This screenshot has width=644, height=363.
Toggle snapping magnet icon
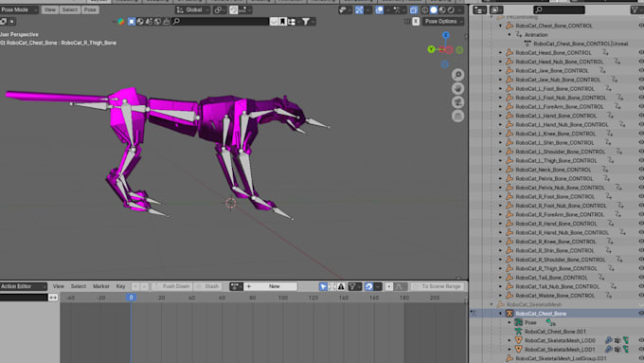[x=233, y=9]
